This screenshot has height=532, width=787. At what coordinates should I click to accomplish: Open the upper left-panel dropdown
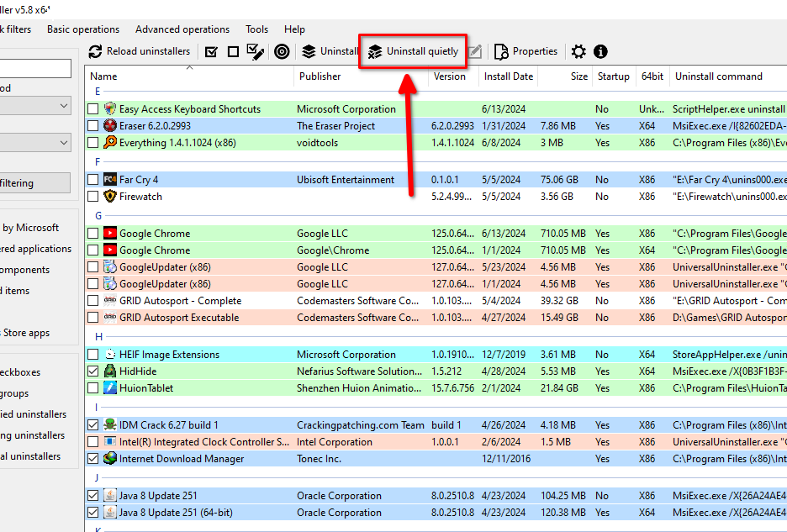point(35,106)
